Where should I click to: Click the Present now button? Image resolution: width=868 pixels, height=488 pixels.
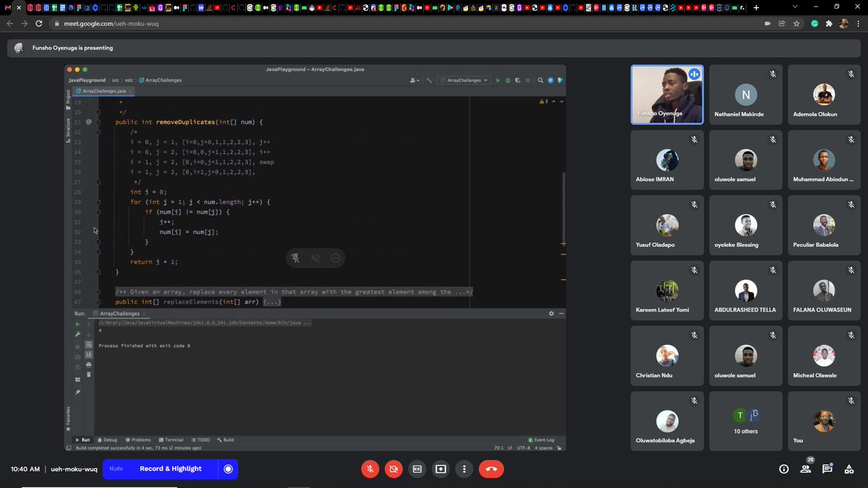point(441,468)
